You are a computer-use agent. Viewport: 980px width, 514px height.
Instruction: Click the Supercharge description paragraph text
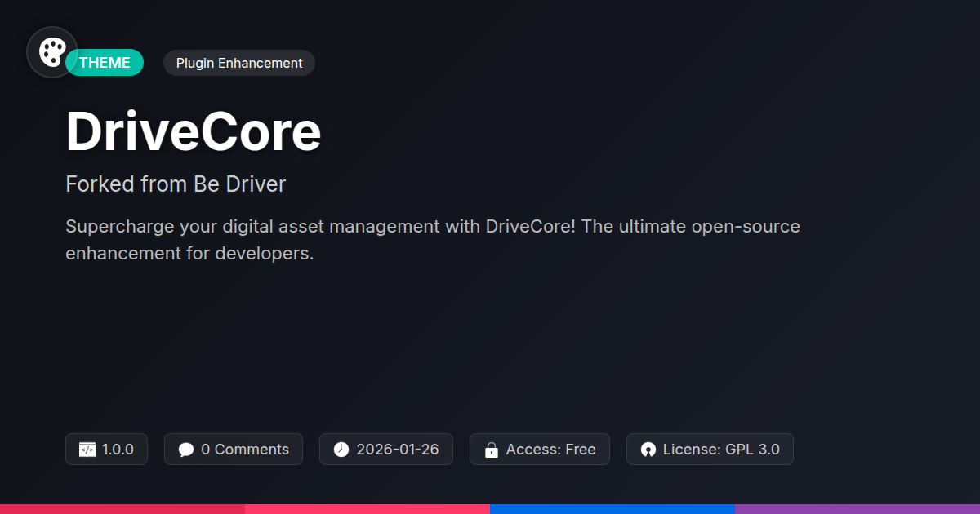433,240
